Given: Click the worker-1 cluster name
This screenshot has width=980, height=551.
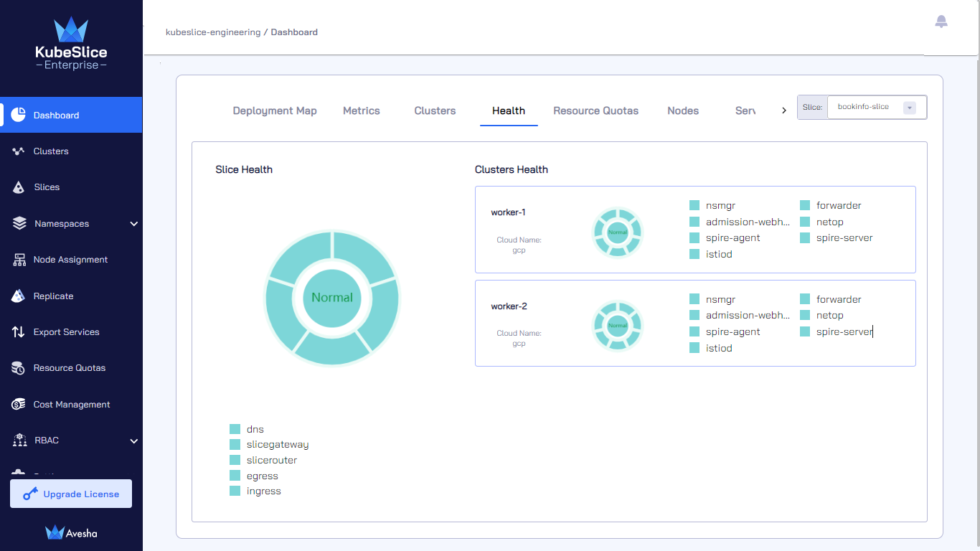Looking at the screenshot, I should point(509,212).
